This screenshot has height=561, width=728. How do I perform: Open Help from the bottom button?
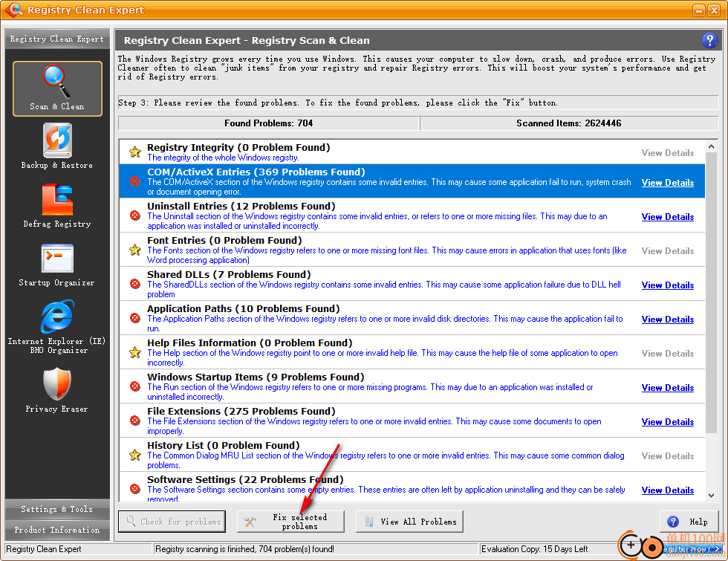pyautogui.click(x=689, y=522)
